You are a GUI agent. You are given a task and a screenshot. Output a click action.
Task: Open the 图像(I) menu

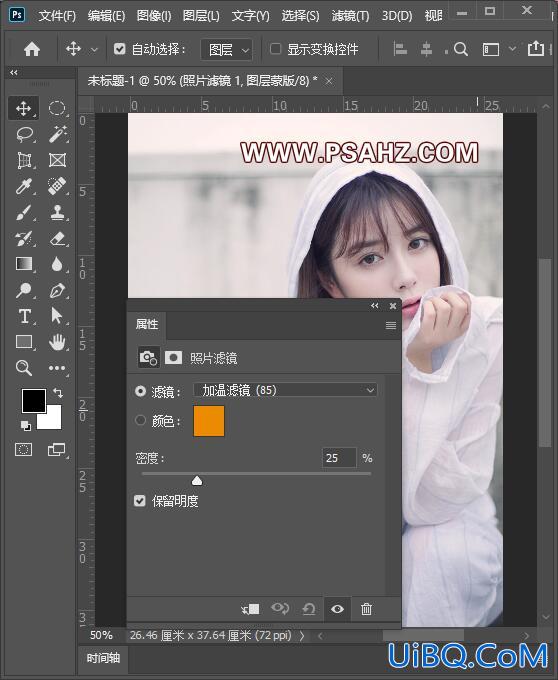pyautogui.click(x=154, y=16)
